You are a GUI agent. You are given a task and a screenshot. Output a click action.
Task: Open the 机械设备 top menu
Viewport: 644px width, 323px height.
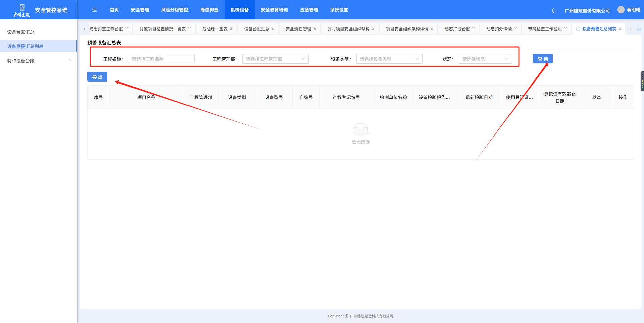point(239,10)
